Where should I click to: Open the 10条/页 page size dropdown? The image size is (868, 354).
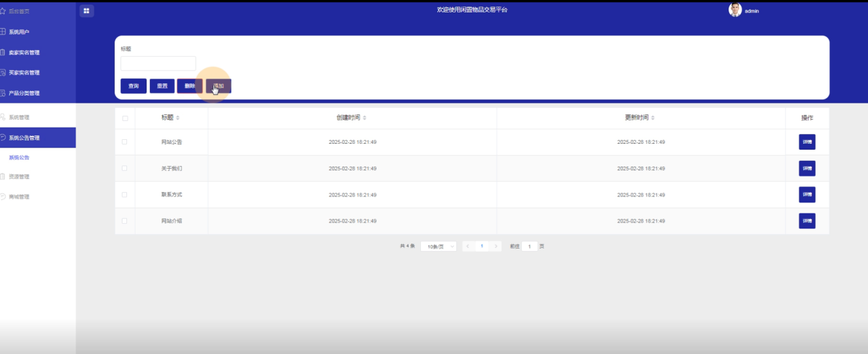coord(438,247)
